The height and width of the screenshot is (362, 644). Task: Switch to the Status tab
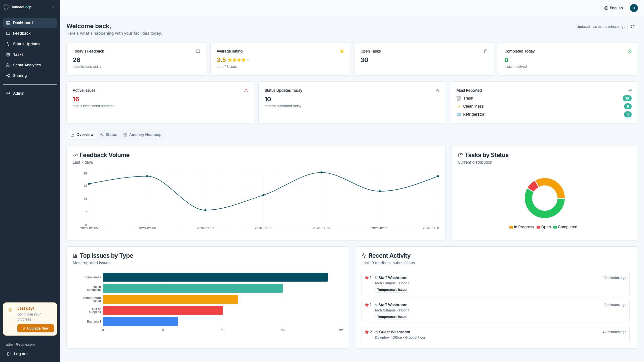point(108,134)
